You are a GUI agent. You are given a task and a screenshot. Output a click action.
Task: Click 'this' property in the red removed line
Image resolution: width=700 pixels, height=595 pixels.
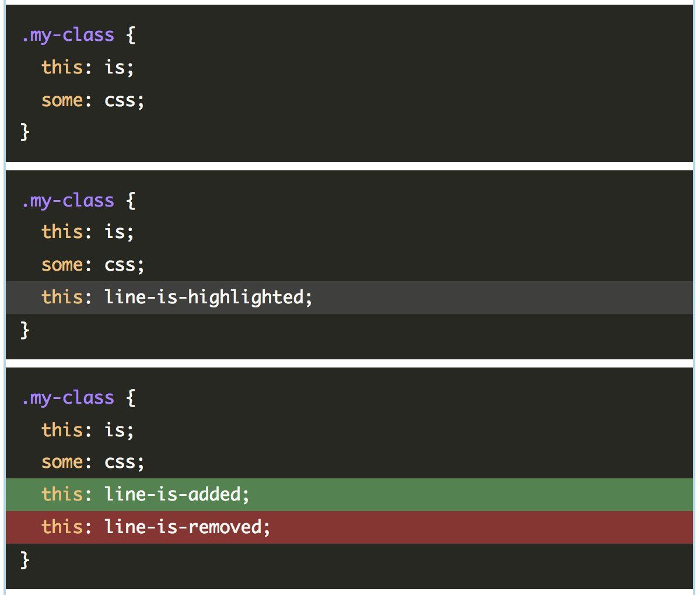[62, 527]
